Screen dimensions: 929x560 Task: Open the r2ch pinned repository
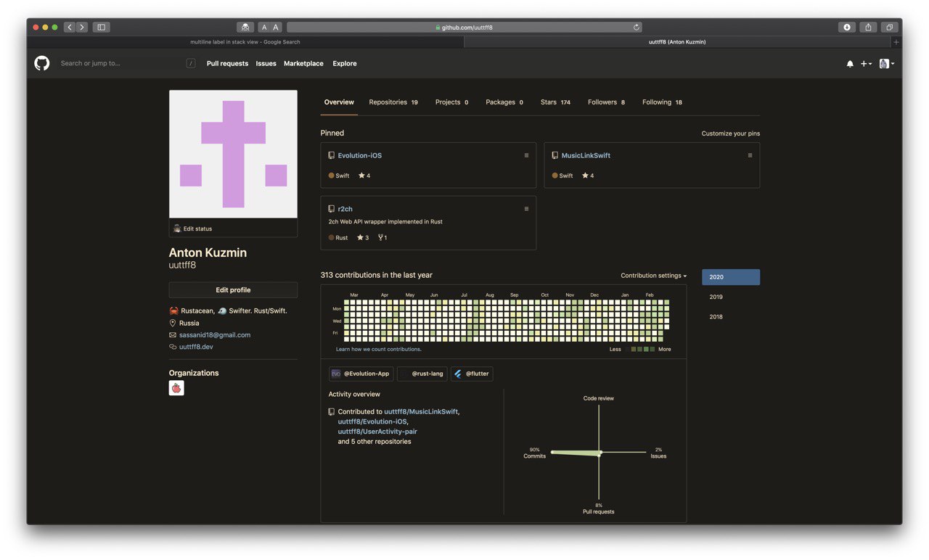tap(345, 209)
